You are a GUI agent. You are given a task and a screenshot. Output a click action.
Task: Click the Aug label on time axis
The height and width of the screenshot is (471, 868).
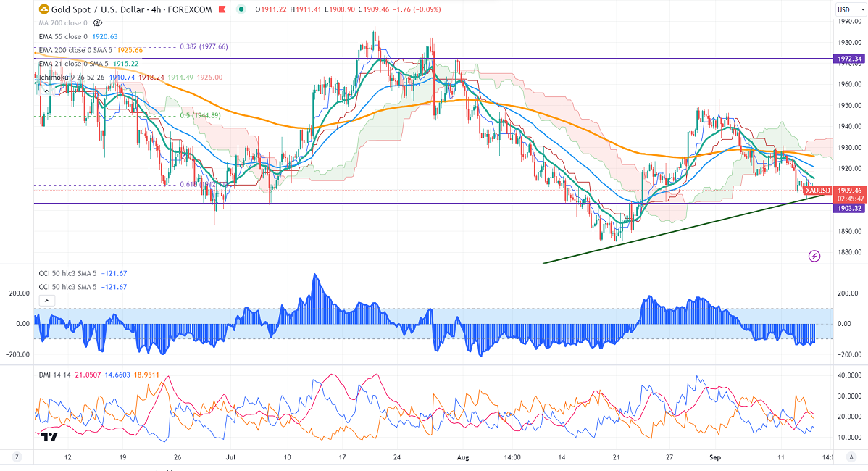click(x=463, y=457)
